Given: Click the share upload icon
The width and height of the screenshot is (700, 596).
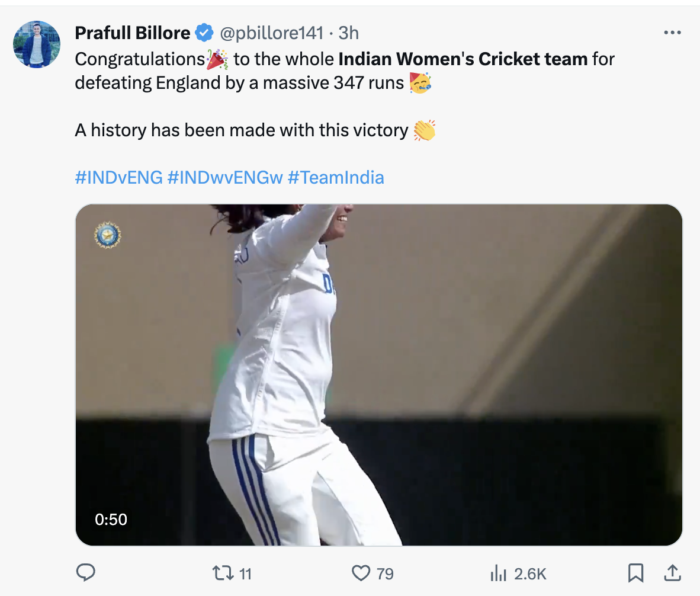Looking at the screenshot, I should tap(672, 572).
